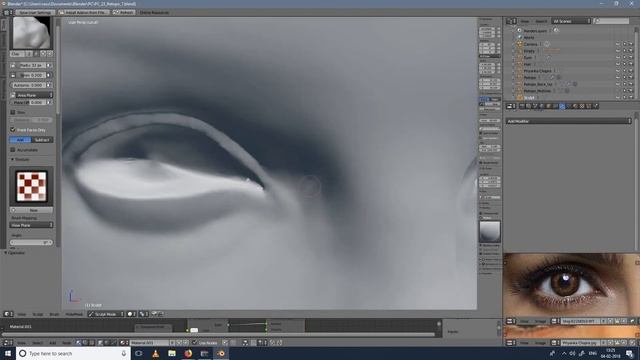640x360 pixels.
Task: Toggle visibility eye for Empty row
Action: (x=618, y=51)
